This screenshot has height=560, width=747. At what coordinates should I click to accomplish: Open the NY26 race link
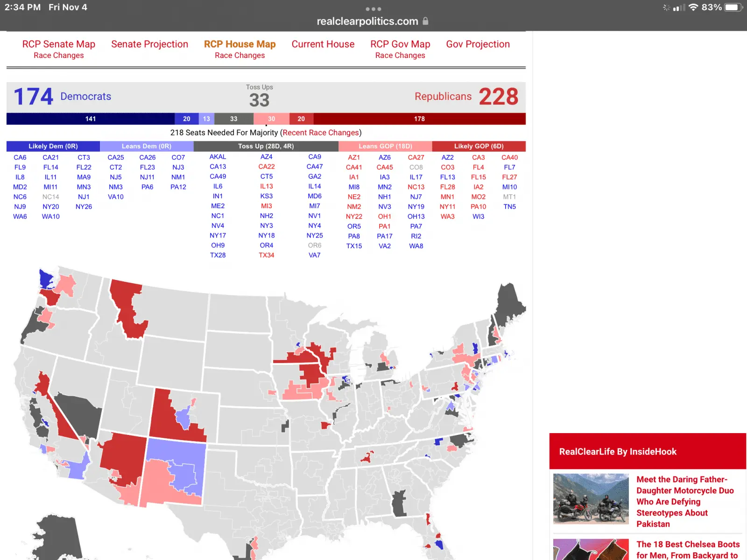click(84, 207)
